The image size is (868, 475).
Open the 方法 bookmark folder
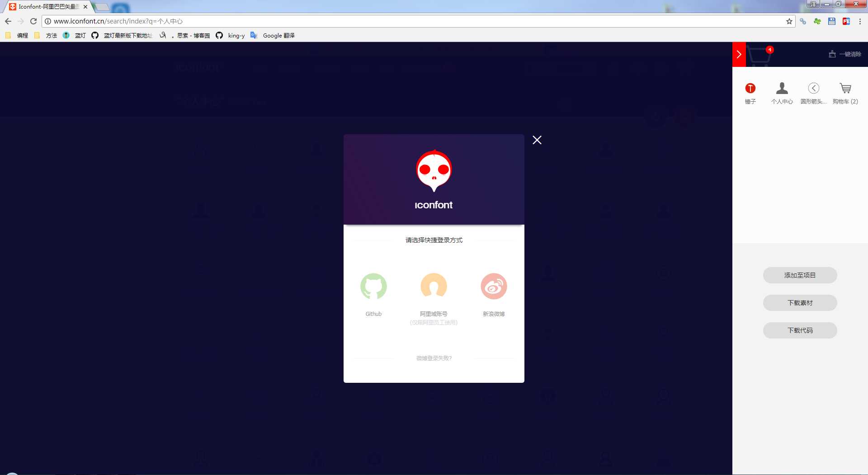coord(46,35)
